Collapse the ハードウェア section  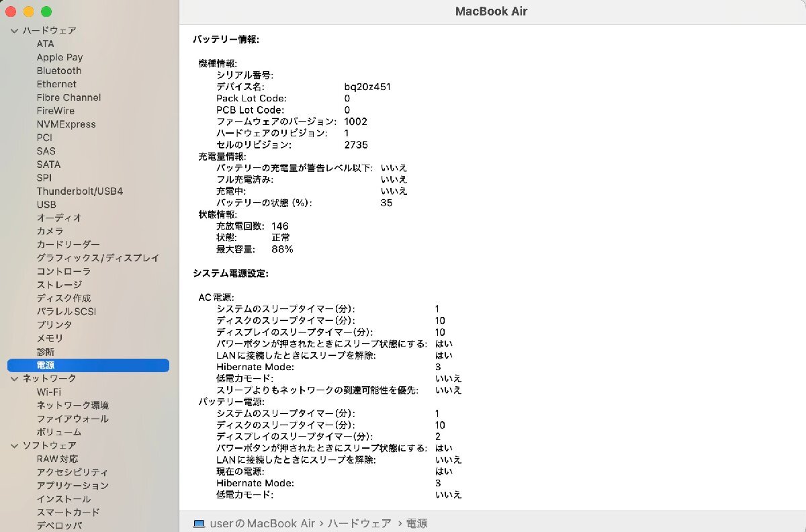coord(14,31)
